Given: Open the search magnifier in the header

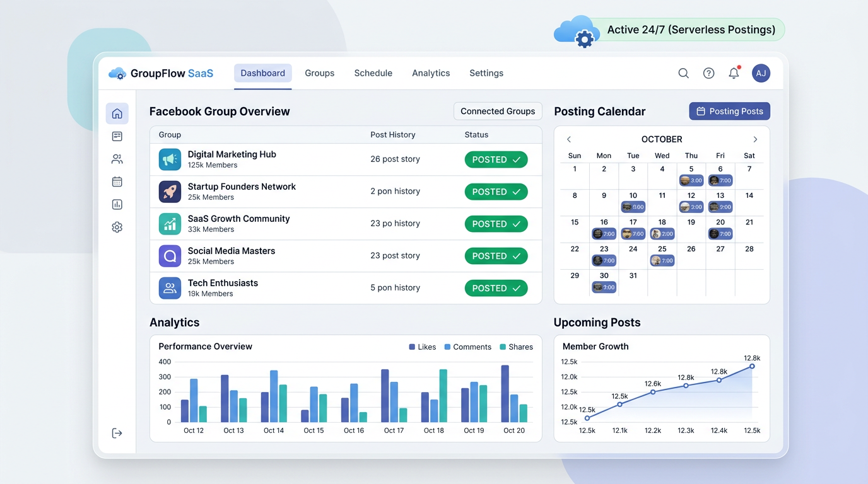Looking at the screenshot, I should [683, 72].
